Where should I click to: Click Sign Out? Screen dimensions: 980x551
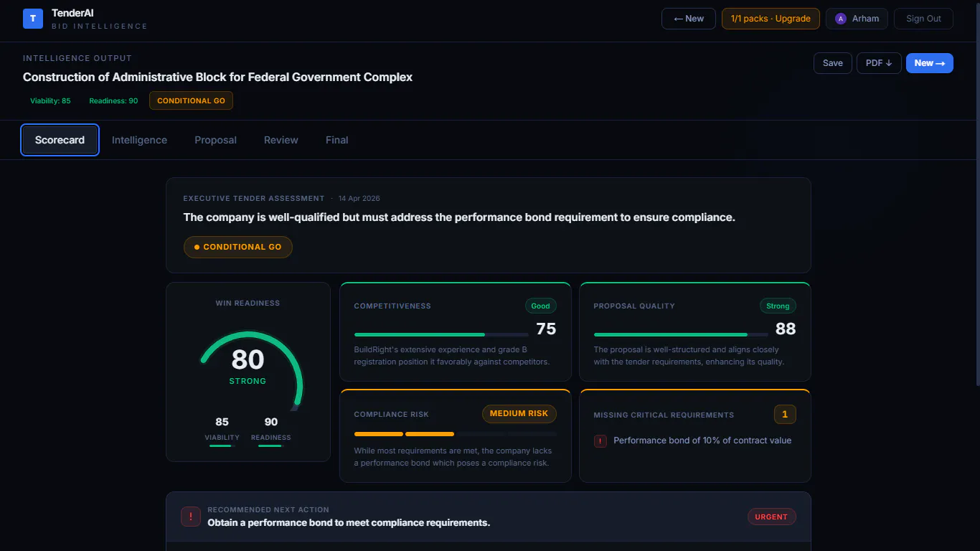[923, 19]
